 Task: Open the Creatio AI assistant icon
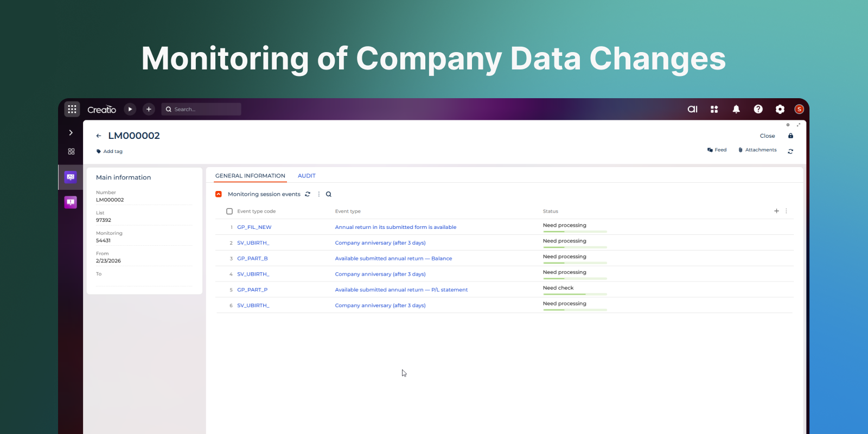click(x=692, y=109)
